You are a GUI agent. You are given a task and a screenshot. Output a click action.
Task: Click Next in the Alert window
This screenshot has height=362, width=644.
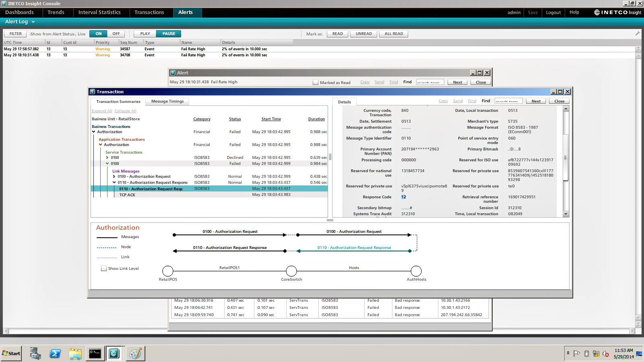point(458,82)
